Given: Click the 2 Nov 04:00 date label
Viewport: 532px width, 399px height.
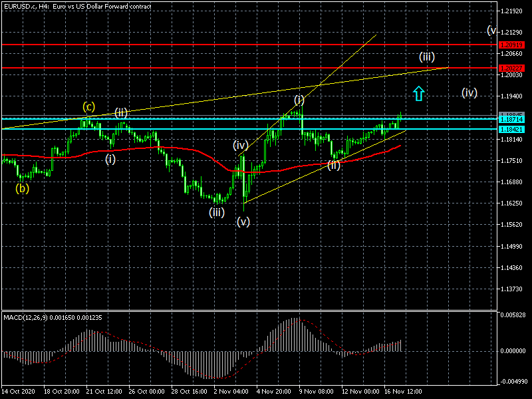Looking at the screenshot, I should coord(230,392).
